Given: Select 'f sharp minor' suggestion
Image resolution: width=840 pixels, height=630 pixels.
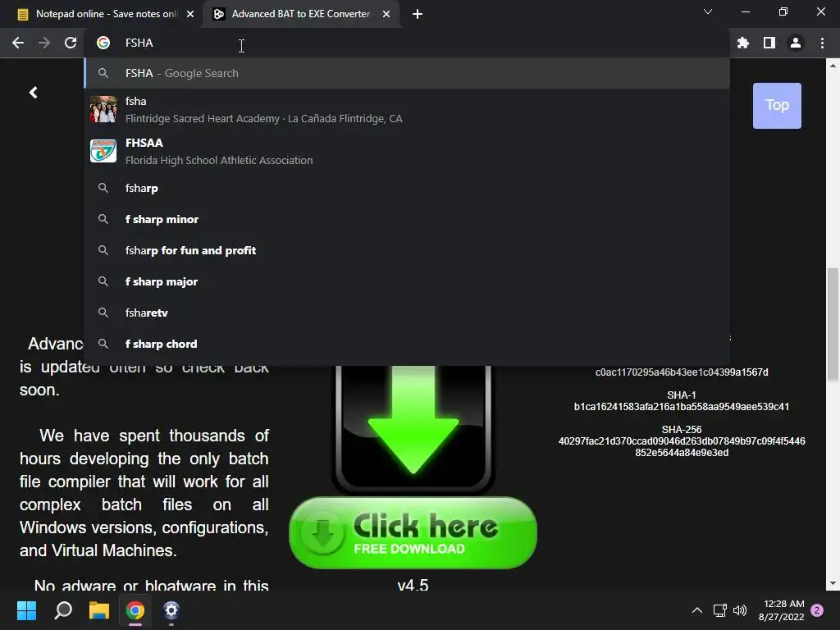Looking at the screenshot, I should pos(407,219).
